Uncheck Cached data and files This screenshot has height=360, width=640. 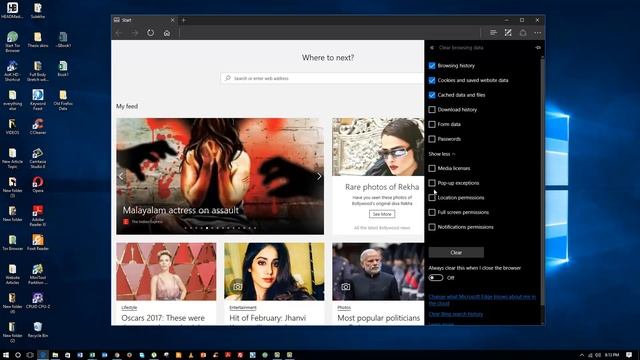coord(432,95)
